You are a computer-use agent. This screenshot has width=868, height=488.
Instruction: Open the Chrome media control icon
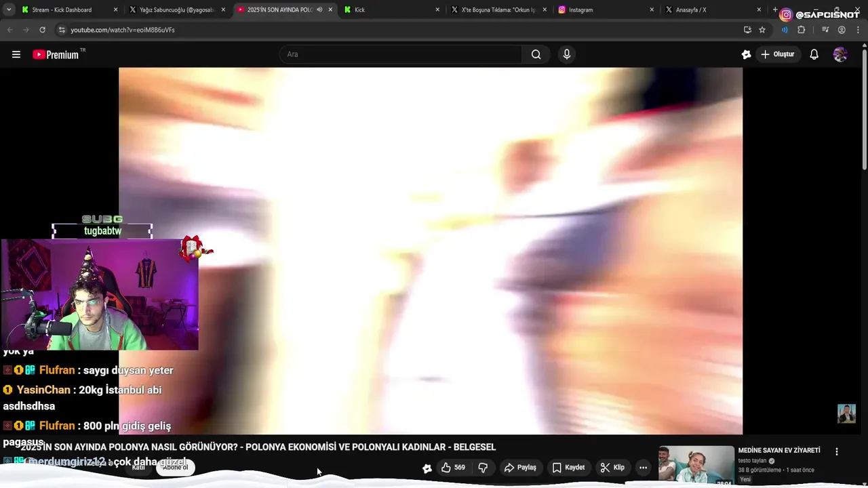tap(825, 30)
